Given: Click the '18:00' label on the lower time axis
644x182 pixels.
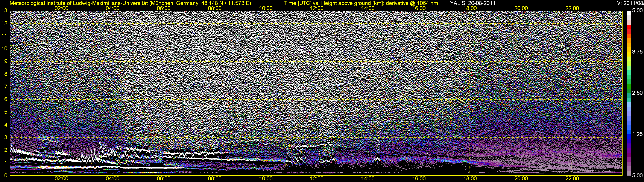Looking at the screenshot, I should point(470,179).
